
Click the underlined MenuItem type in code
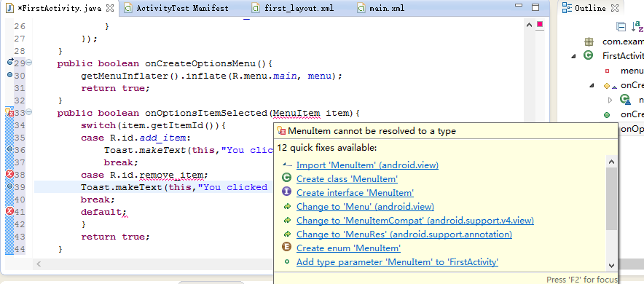pyautogui.click(x=296, y=114)
